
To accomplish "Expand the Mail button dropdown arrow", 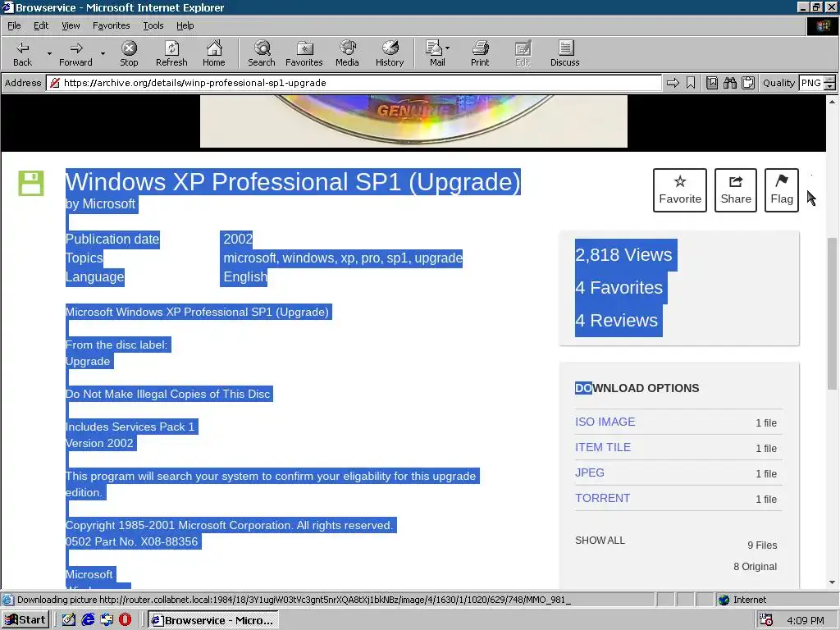I will tap(447, 48).
